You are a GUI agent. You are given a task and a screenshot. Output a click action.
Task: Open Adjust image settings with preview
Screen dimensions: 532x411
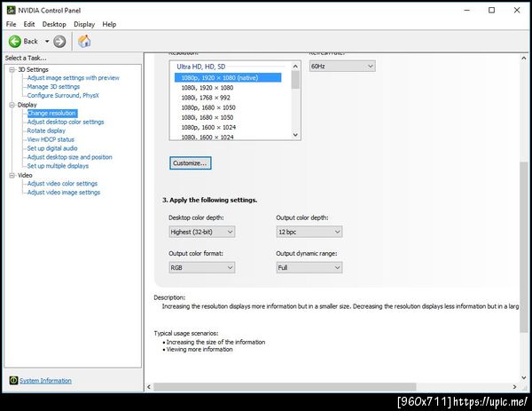coord(74,78)
